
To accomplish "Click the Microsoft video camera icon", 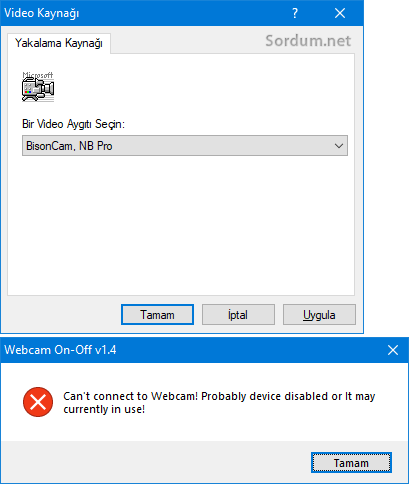I will point(38,87).
